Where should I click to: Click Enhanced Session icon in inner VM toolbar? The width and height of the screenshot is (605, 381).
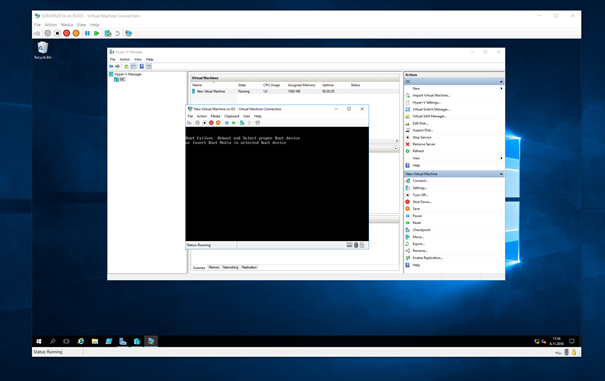(x=258, y=123)
